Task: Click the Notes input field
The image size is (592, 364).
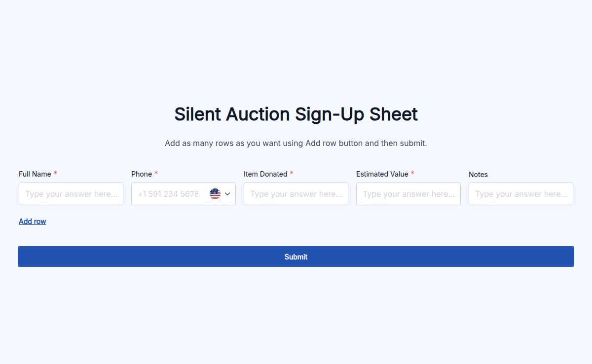Action: coord(520,193)
